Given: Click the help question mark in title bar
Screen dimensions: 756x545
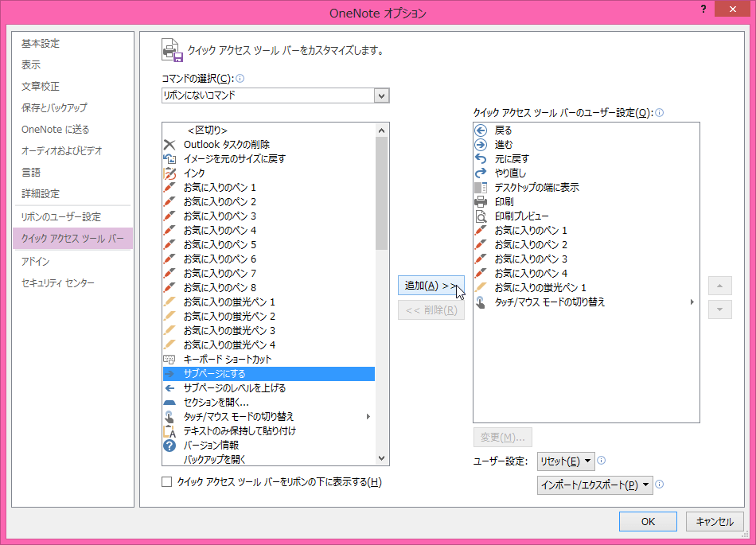Looking at the screenshot, I should coord(703,10).
